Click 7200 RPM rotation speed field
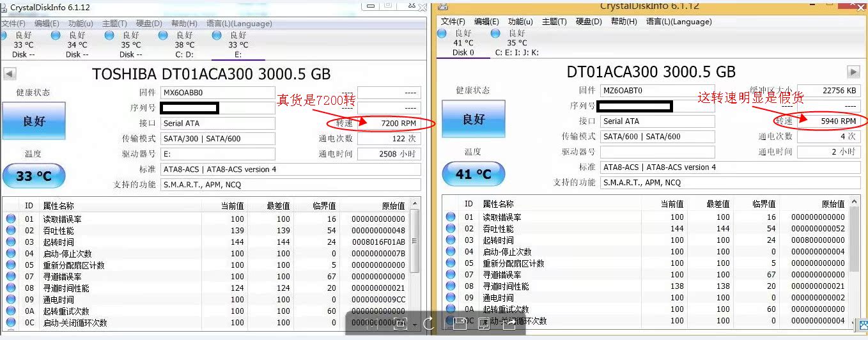Image resolution: width=868 pixels, height=340 pixels. (x=389, y=123)
